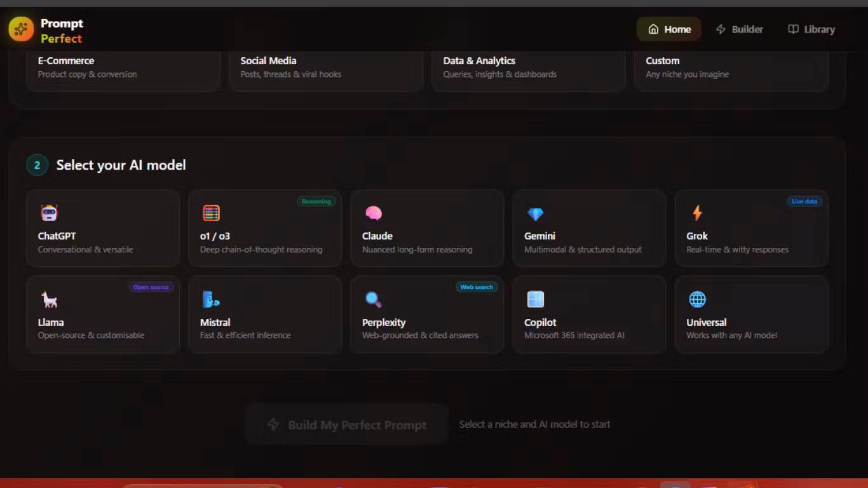Select the Gemini gem icon
This screenshot has height=488, width=868.
pyautogui.click(x=536, y=214)
